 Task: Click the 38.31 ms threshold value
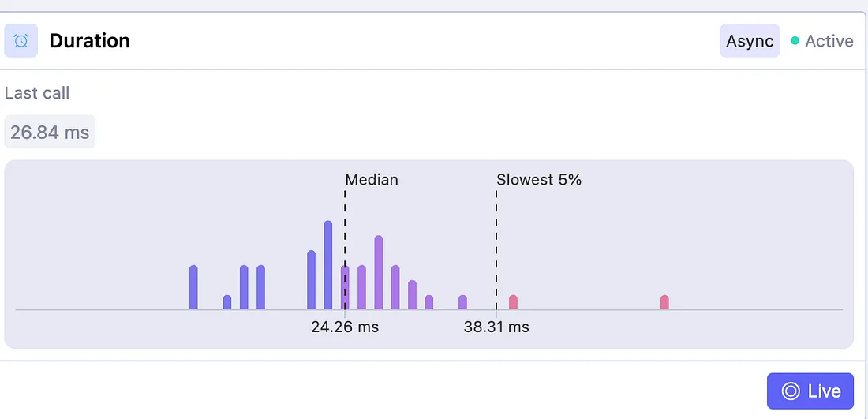[x=496, y=327]
